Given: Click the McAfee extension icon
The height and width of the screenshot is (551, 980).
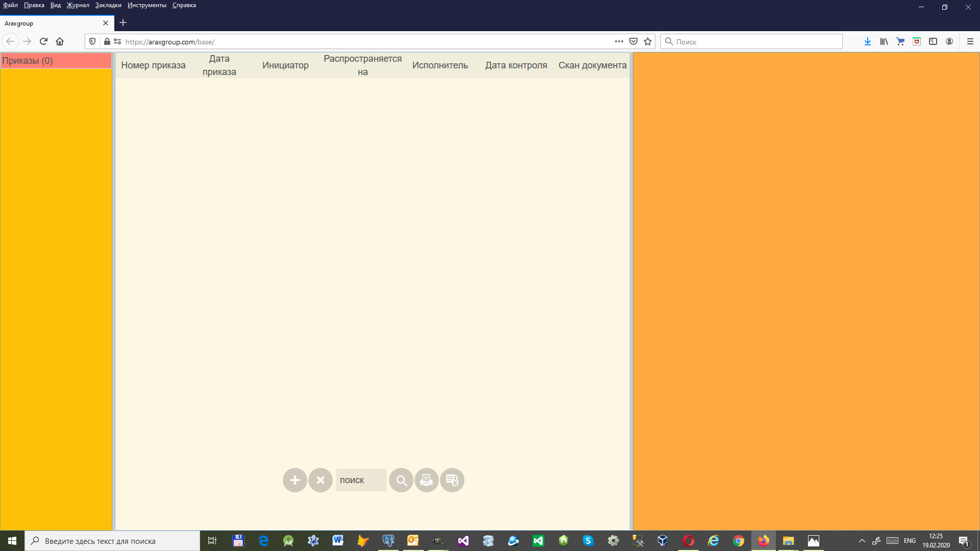Looking at the screenshot, I should (917, 42).
